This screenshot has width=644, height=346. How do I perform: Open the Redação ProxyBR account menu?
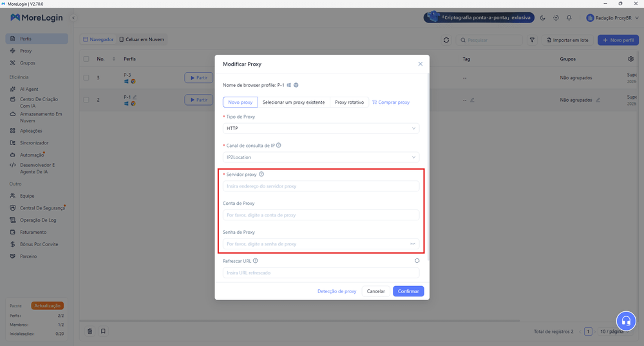click(612, 17)
